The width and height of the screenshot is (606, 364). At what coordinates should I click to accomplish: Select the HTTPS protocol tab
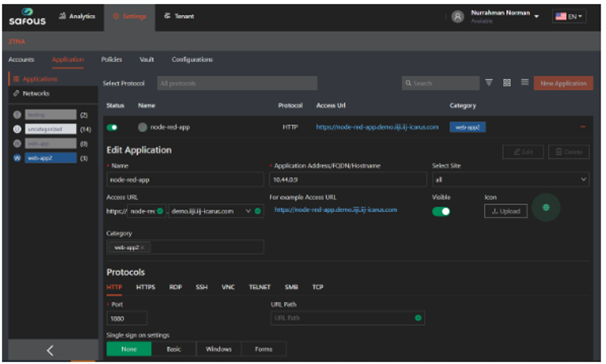tap(145, 287)
